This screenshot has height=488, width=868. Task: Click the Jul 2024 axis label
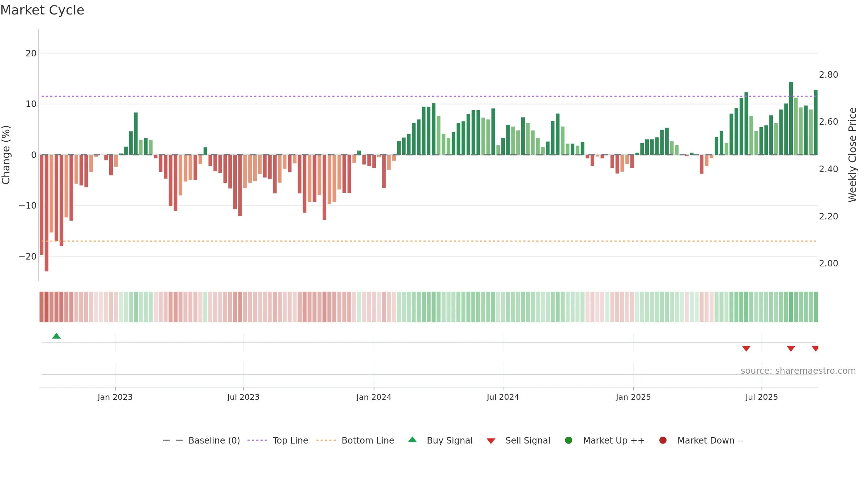click(503, 397)
